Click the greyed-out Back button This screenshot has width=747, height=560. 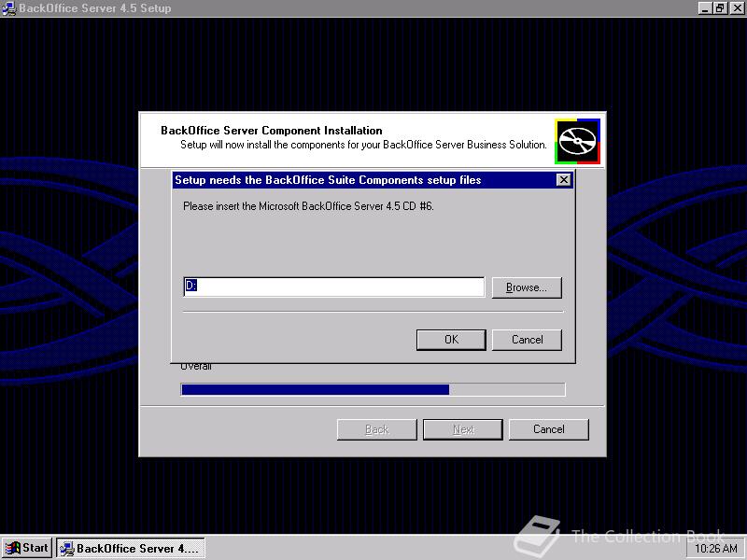coord(377,429)
